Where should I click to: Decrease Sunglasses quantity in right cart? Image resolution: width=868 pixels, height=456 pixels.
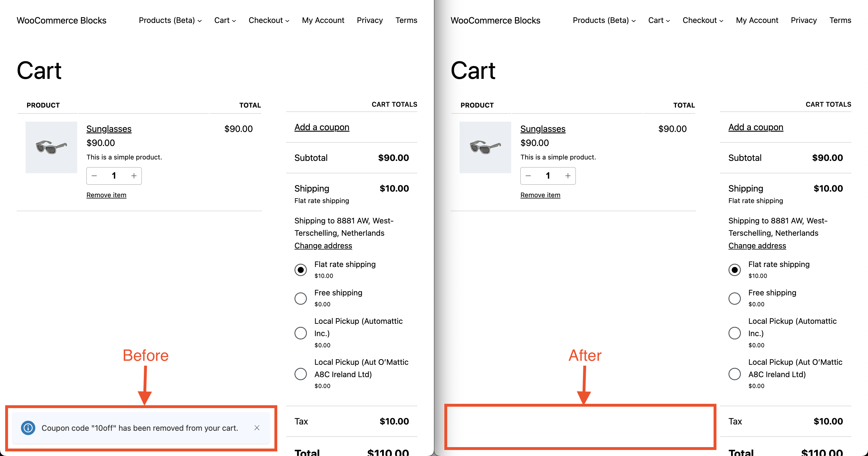pos(528,176)
